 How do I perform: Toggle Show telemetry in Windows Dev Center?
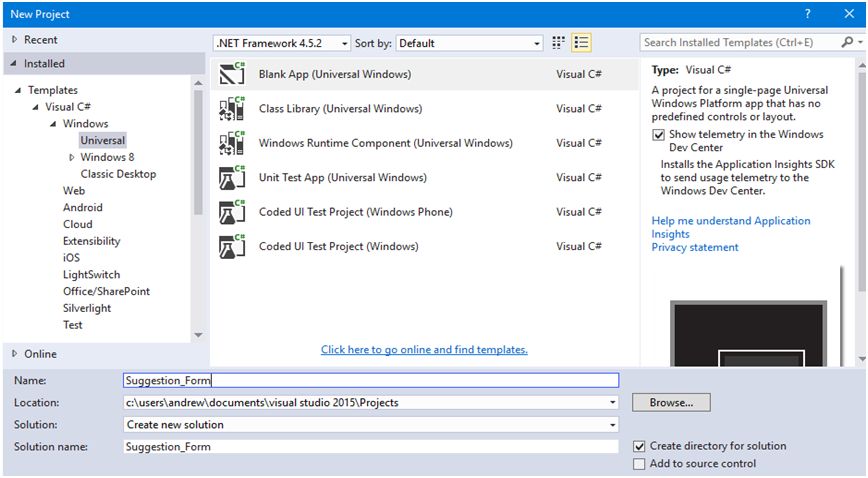click(658, 135)
